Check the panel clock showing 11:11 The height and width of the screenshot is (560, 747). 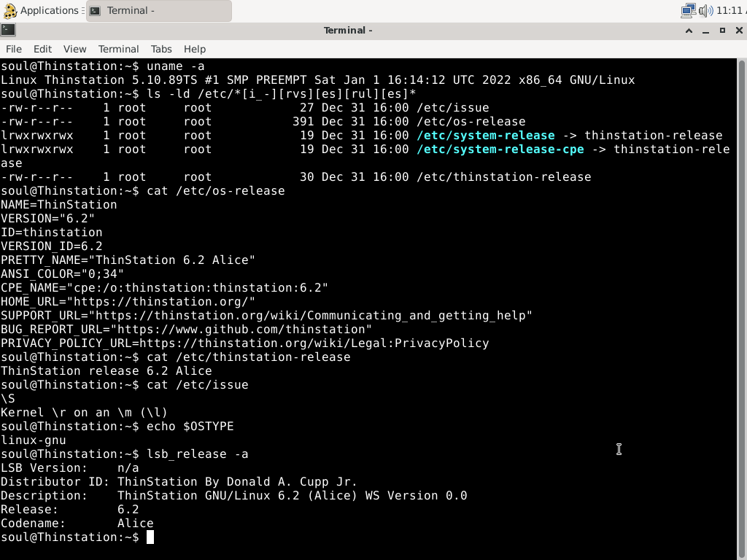pos(731,10)
